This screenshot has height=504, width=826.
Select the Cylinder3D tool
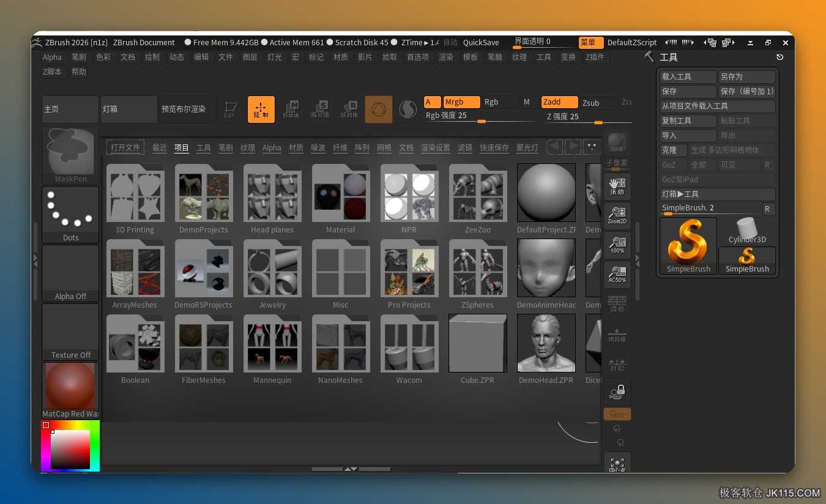click(x=747, y=231)
